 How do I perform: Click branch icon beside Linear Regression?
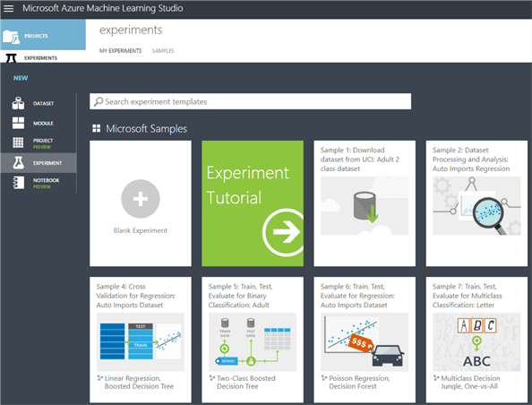99,378
